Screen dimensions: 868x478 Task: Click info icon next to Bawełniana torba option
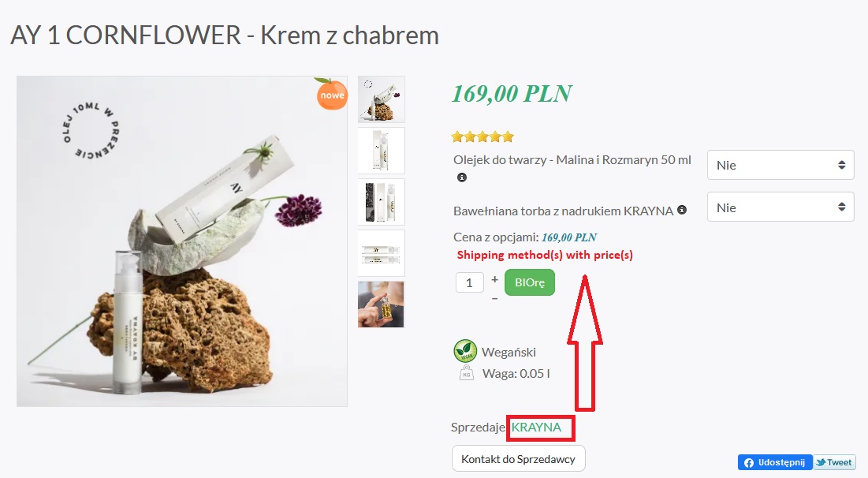tap(682, 210)
